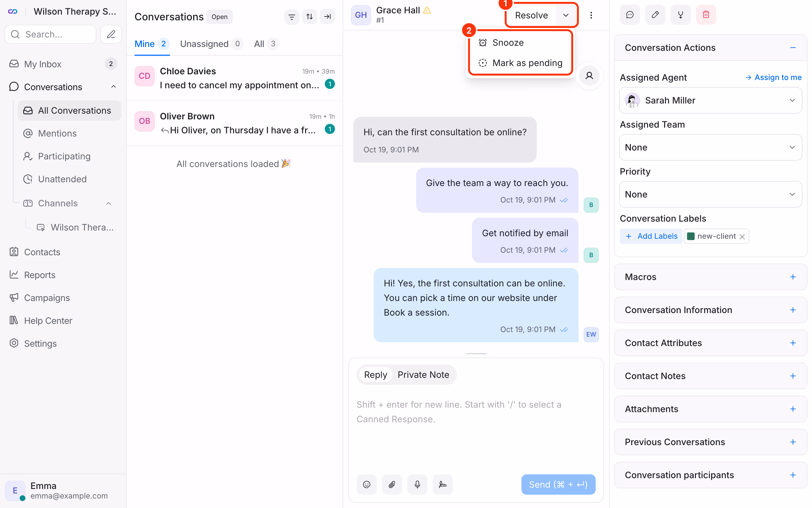Open the Resolve dropdown arrow
This screenshot has height=508, width=812.
(566, 15)
